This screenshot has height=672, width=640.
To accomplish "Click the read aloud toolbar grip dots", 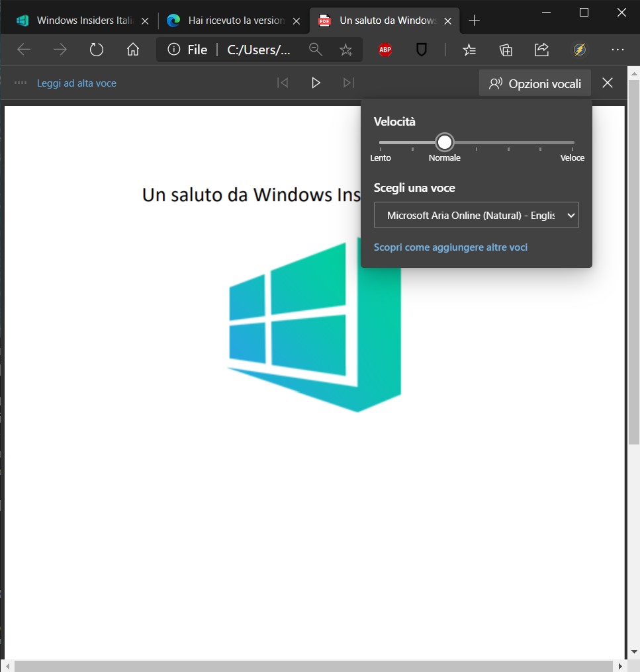I will click(20, 83).
